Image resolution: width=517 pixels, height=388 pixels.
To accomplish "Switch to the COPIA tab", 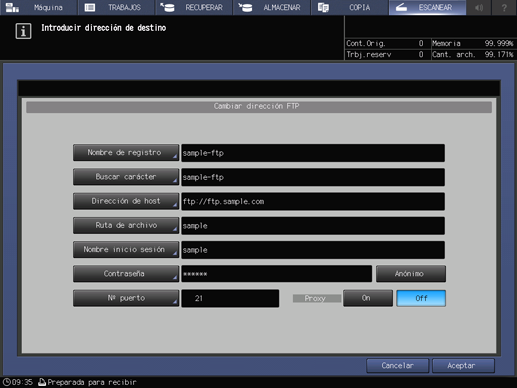I will coord(349,7).
